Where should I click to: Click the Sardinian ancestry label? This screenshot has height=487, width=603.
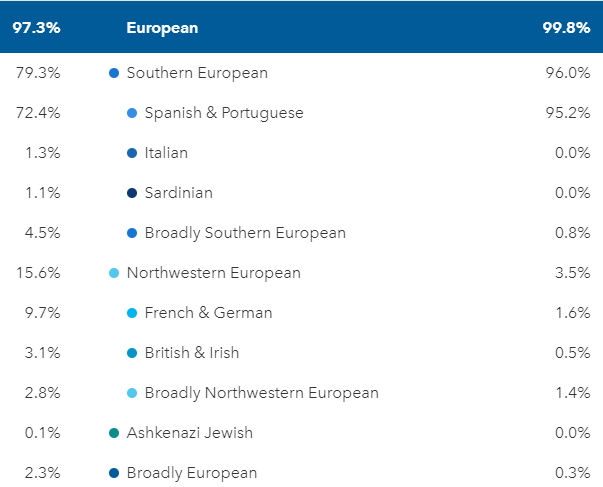pyautogui.click(x=178, y=193)
